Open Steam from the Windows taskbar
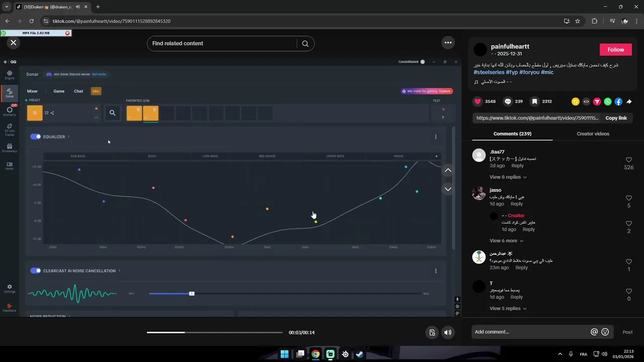644x362 pixels. [x=360, y=354]
